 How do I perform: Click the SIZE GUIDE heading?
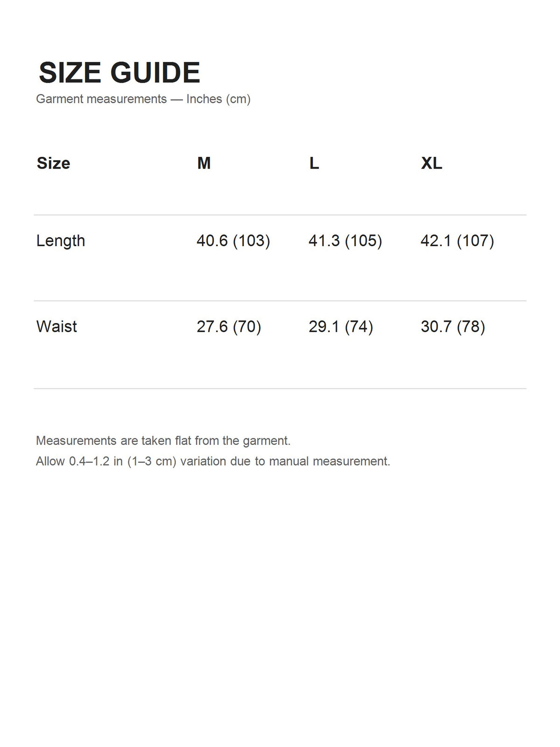tap(119, 73)
